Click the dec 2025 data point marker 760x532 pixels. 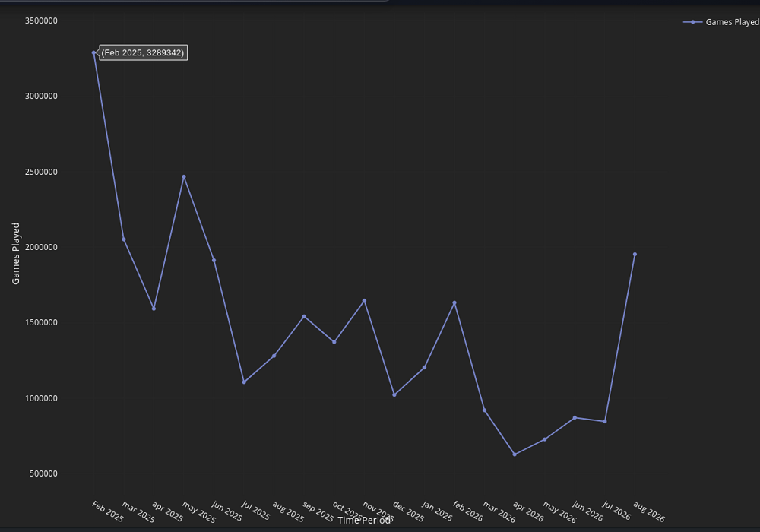pos(394,395)
